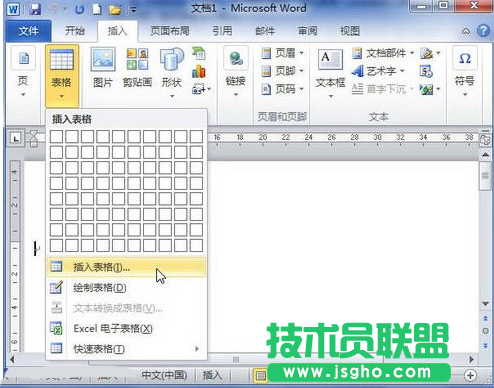Open the 邮件 Mailings tab
This screenshot has height=388, width=494.
click(265, 31)
